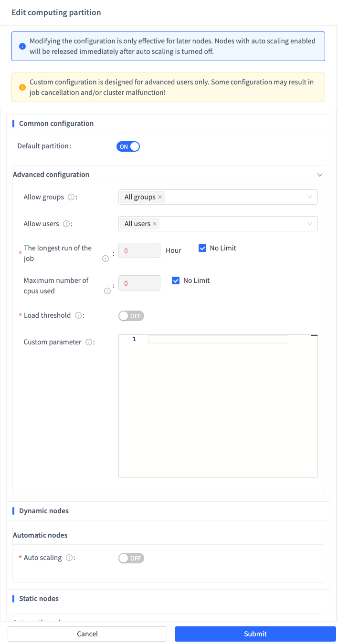Click the Cancel button

click(x=87, y=634)
